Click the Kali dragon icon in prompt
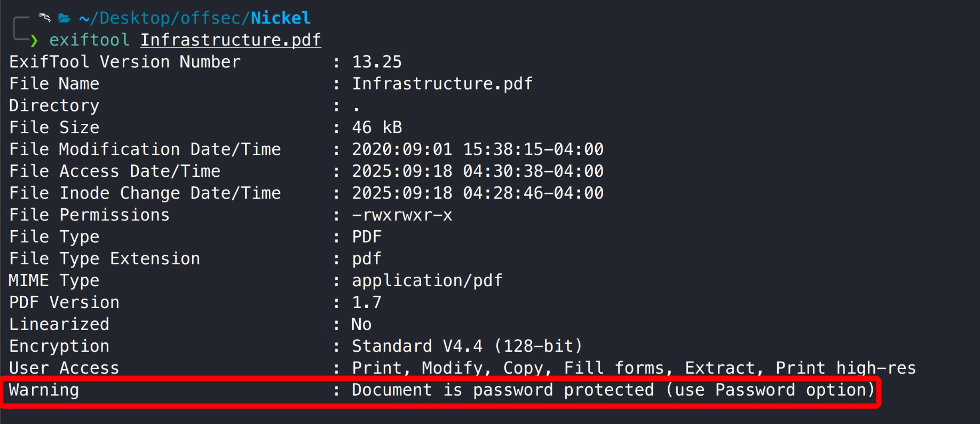The image size is (980, 424). pyautogui.click(x=45, y=18)
